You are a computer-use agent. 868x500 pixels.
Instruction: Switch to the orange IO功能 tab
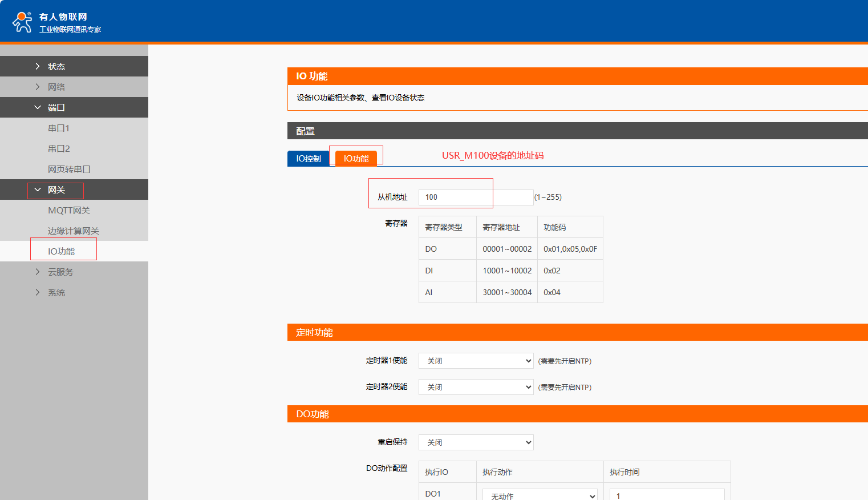(x=356, y=159)
